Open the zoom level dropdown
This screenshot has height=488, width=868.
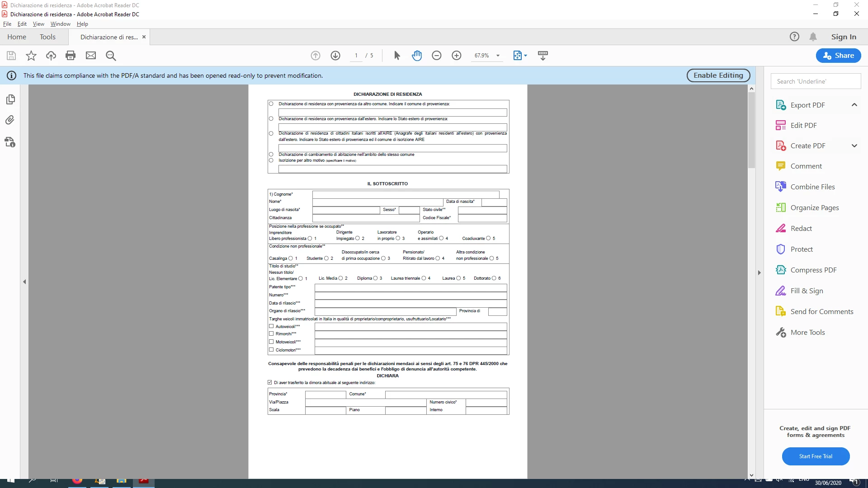(x=498, y=56)
